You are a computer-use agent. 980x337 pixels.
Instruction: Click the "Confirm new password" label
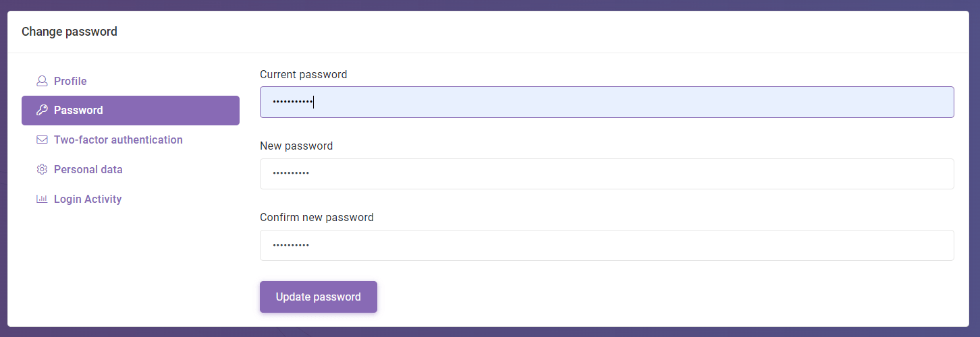317,218
